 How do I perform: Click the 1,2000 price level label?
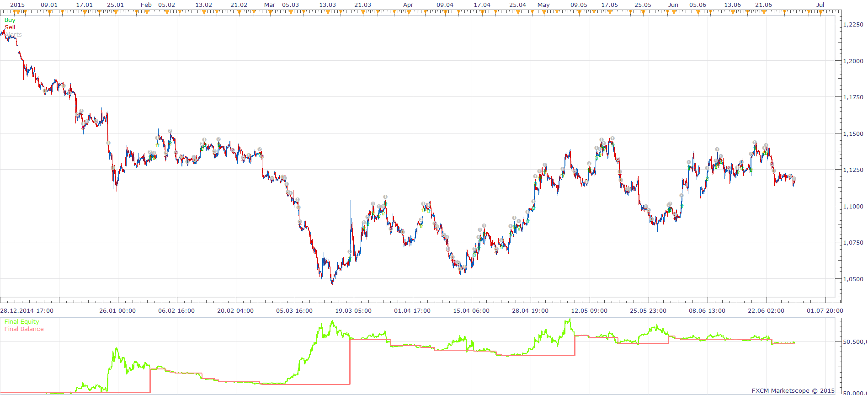click(853, 61)
